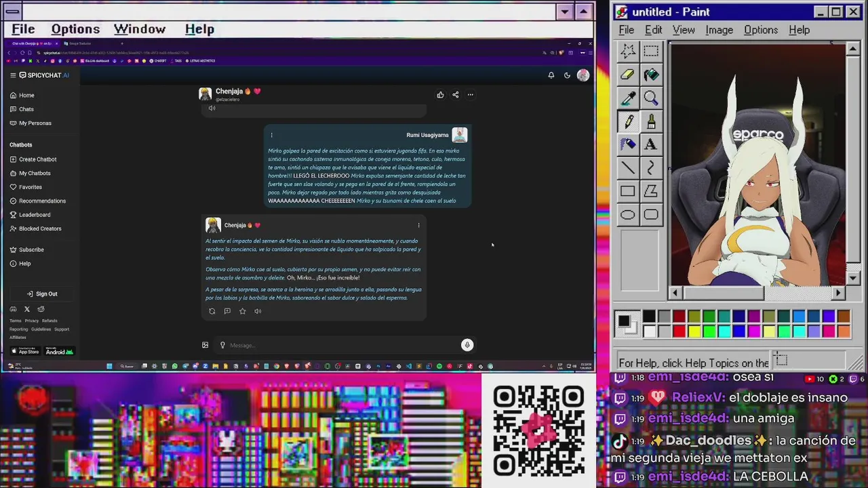Image resolution: width=868 pixels, height=488 pixels.
Task: Select the Curve tool in Paint
Action: click(x=651, y=168)
